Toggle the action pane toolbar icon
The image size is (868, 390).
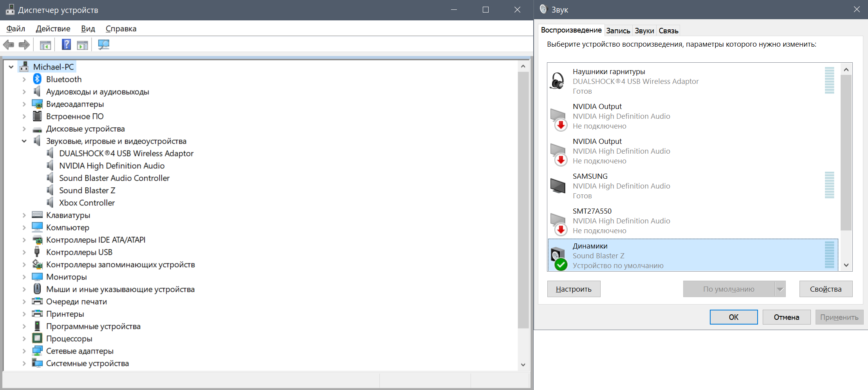(x=83, y=45)
